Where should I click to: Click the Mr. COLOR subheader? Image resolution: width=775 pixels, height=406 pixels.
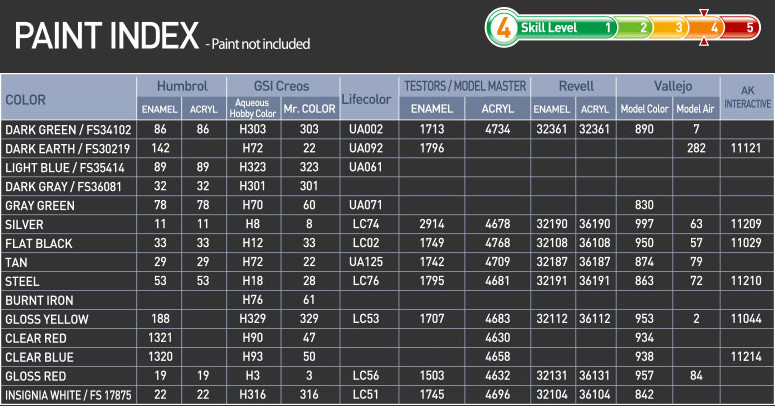[x=309, y=109]
